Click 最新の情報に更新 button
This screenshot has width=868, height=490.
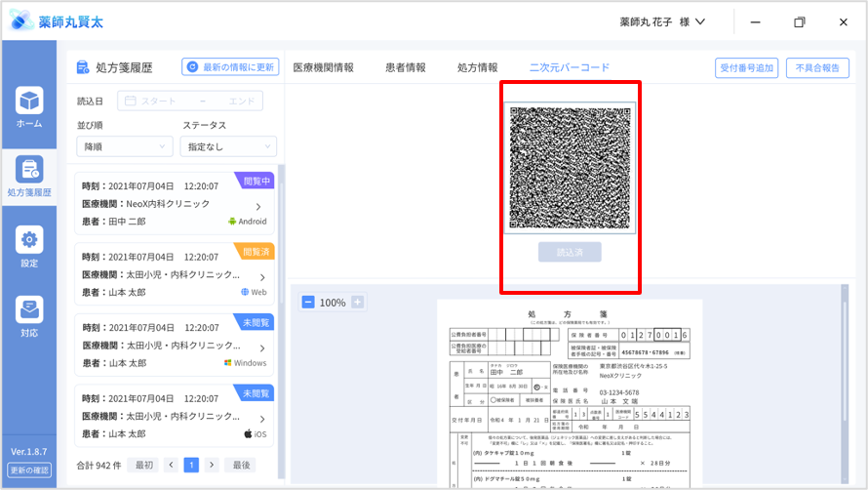(x=230, y=67)
